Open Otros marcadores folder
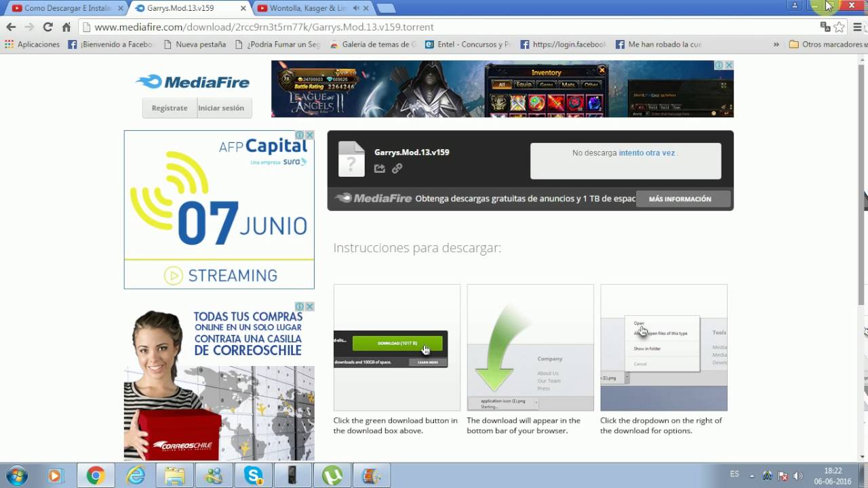The height and width of the screenshot is (488, 868). click(827, 44)
